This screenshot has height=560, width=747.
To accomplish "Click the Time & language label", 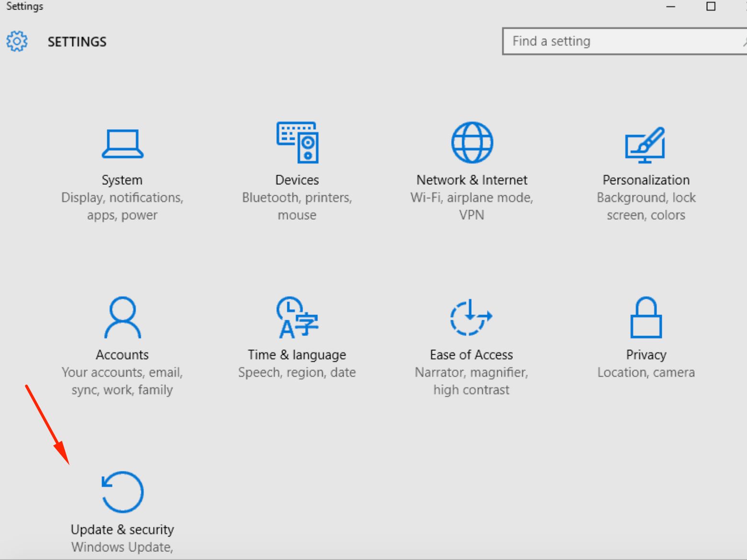I will (297, 355).
